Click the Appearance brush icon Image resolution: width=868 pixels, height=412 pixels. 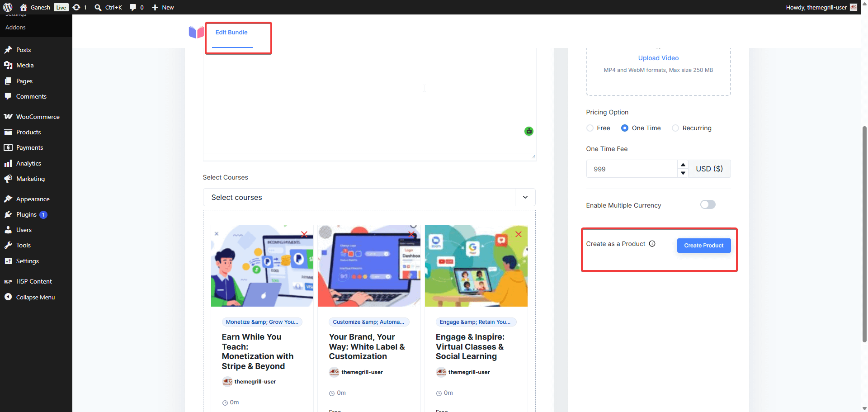[8, 199]
